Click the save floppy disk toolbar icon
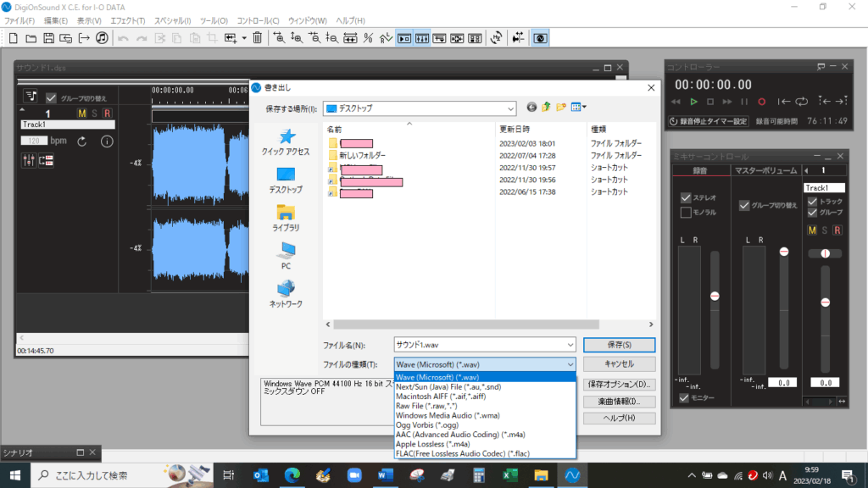 (x=48, y=38)
